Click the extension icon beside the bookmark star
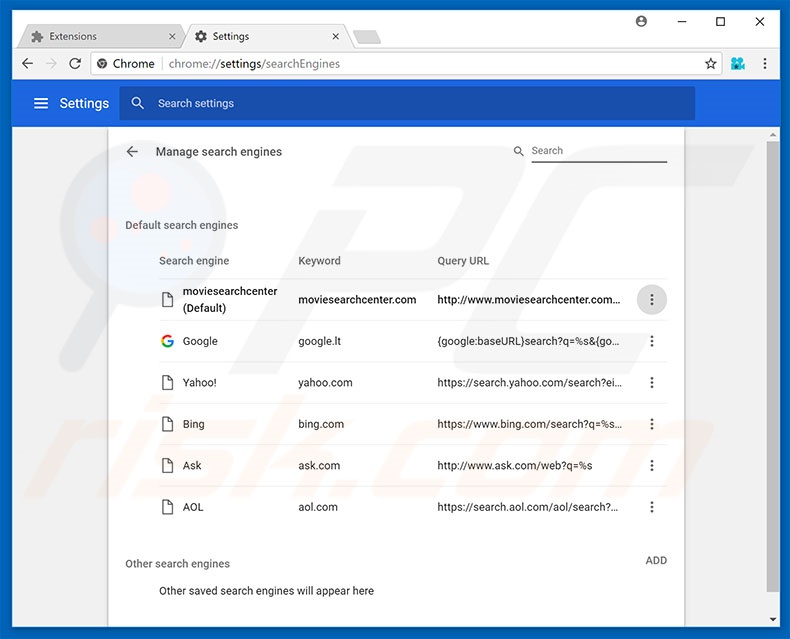The image size is (790, 639). point(738,63)
